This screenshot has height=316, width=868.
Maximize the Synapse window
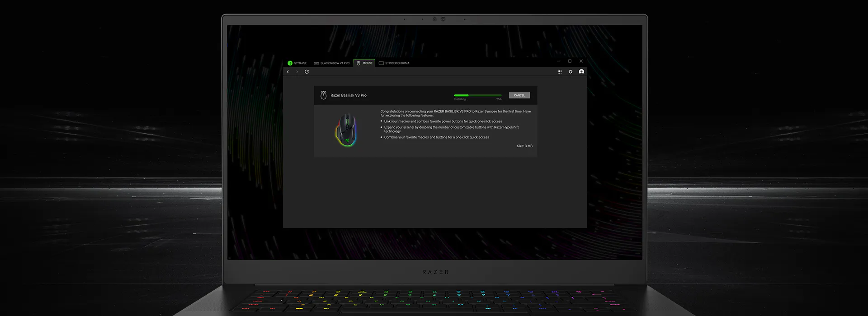[x=570, y=61]
